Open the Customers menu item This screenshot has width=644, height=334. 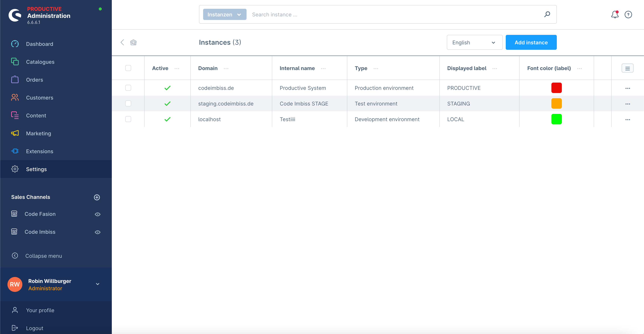[56, 97]
